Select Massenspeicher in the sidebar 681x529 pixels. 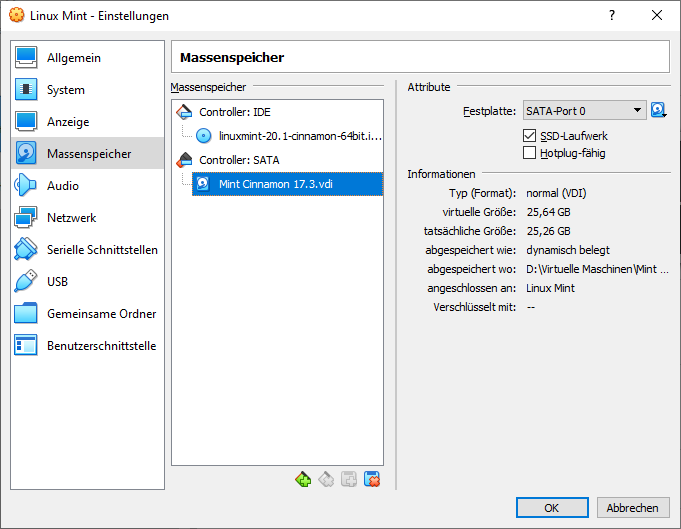87,153
